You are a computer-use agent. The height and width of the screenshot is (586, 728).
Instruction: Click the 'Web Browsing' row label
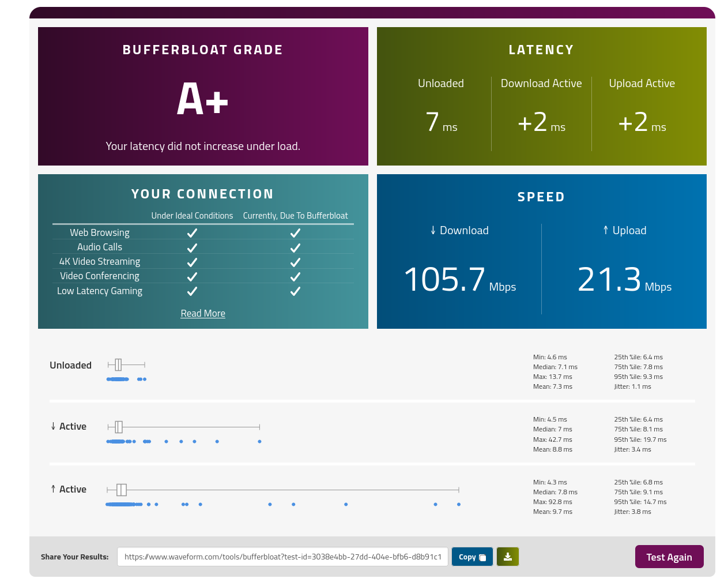pos(100,232)
